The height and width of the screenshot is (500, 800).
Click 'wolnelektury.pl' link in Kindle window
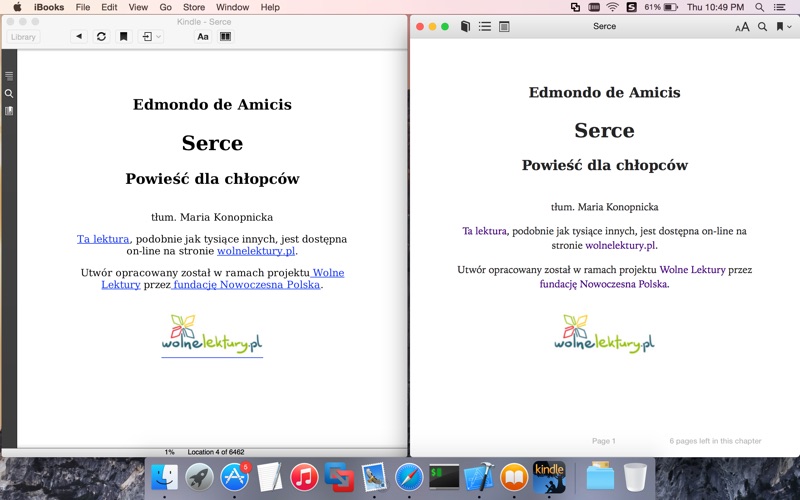click(x=256, y=251)
